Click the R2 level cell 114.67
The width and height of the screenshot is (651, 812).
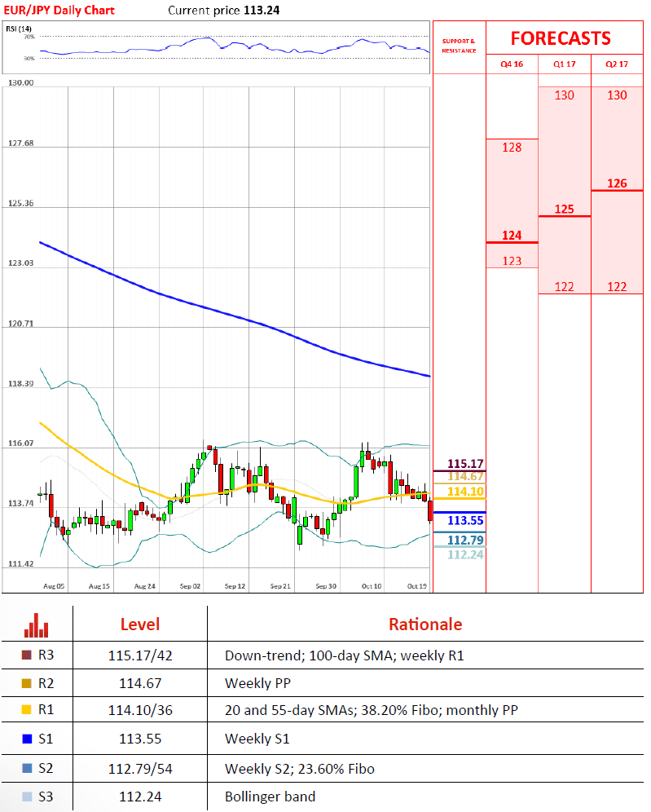pos(139,683)
